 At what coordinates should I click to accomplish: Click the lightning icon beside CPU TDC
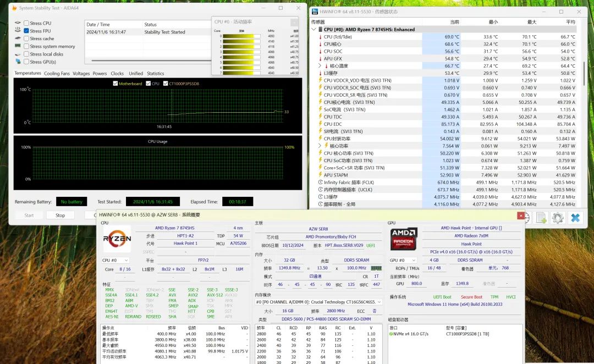coord(320,117)
